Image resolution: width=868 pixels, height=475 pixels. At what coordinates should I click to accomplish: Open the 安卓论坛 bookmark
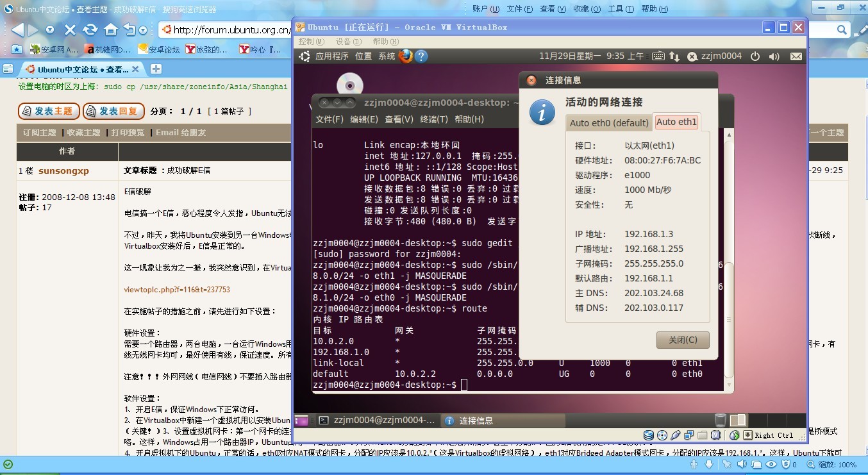click(158, 49)
